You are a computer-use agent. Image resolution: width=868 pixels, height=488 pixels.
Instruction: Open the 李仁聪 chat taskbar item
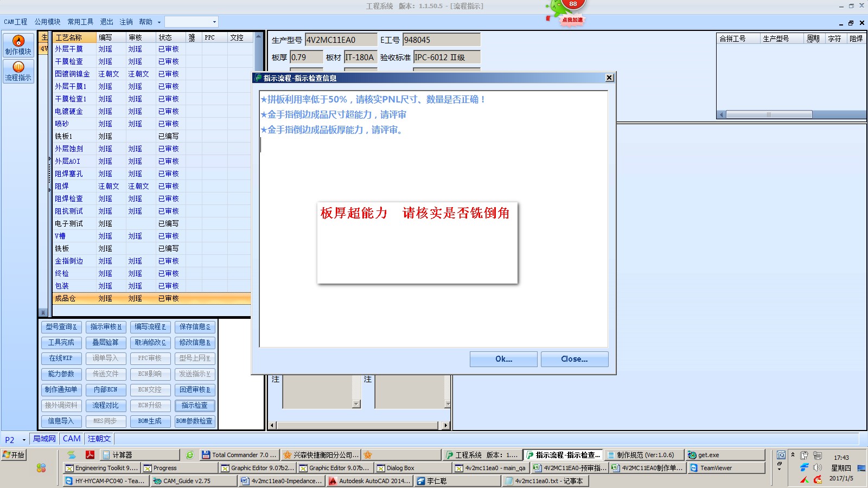(458, 481)
